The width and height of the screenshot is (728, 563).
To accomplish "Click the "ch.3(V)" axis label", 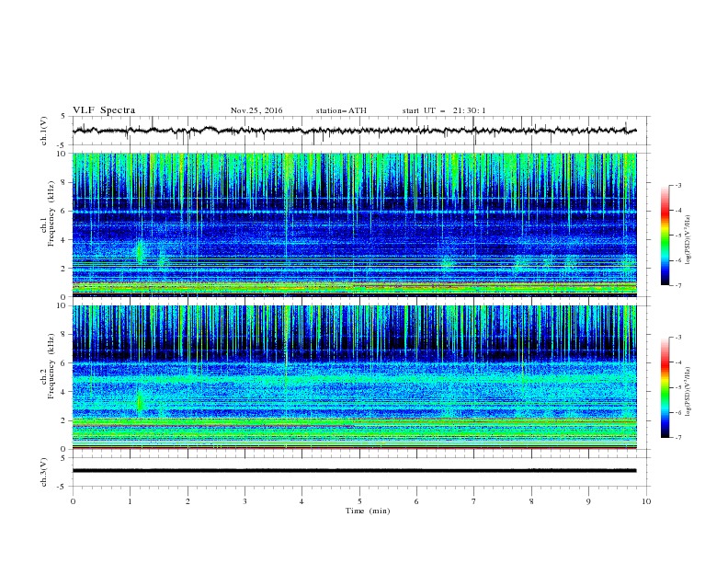I will (x=44, y=472).
